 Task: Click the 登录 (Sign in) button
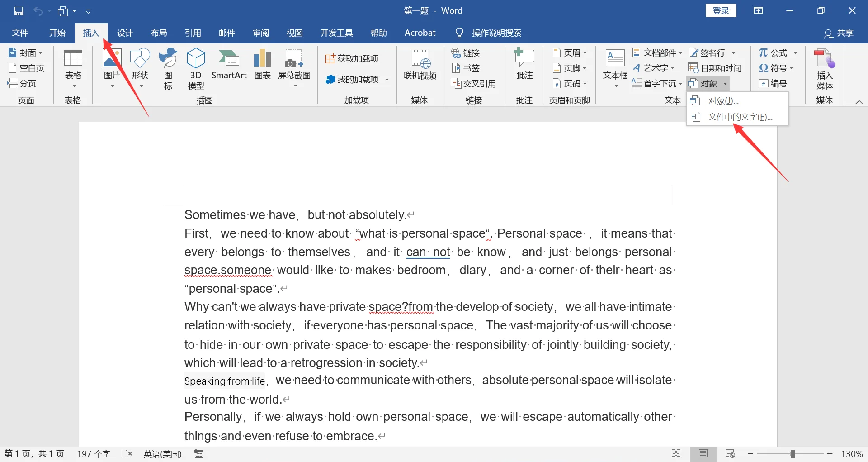721,11
